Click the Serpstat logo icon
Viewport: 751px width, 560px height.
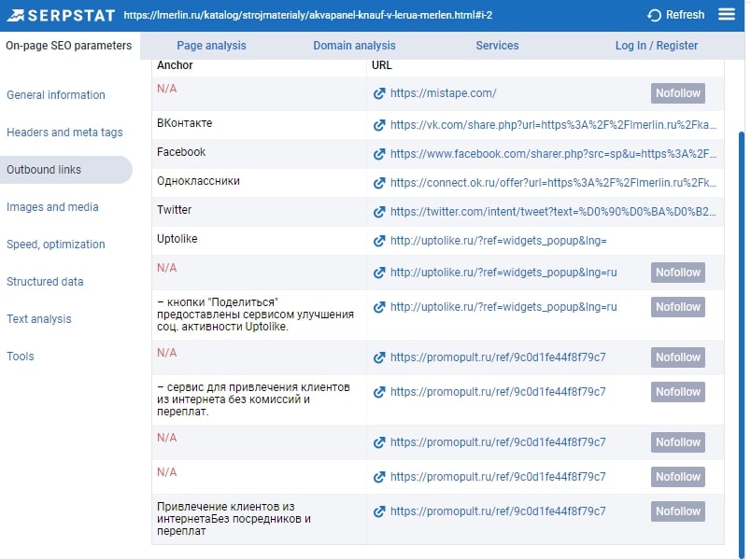coord(15,15)
